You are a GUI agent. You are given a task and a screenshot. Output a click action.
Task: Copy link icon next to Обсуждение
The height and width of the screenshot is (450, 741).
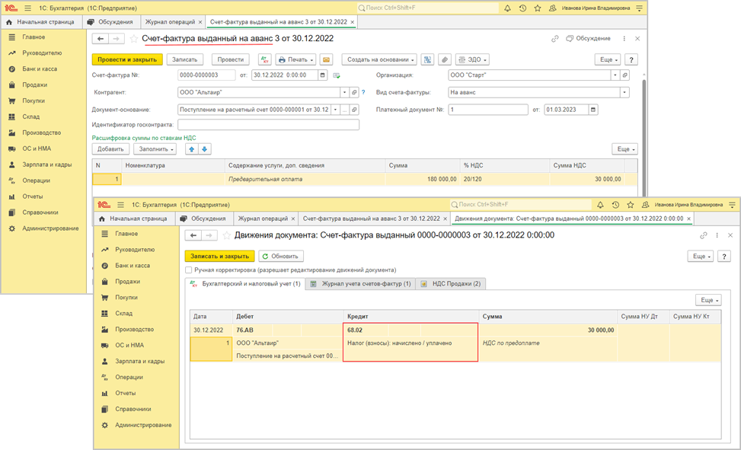(555, 39)
